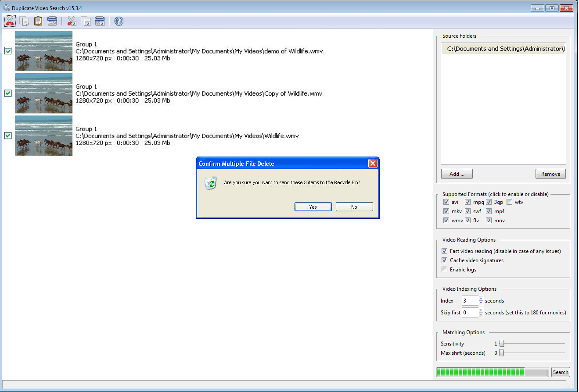Enable the wtv format checkbox
The image size is (579, 392).
510,202
